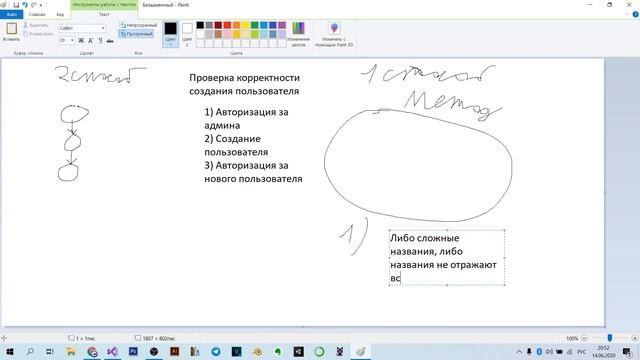The width and height of the screenshot is (640, 360).
Task: Click the Cut (Вырезать) button
Action: [x=36, y=25]
